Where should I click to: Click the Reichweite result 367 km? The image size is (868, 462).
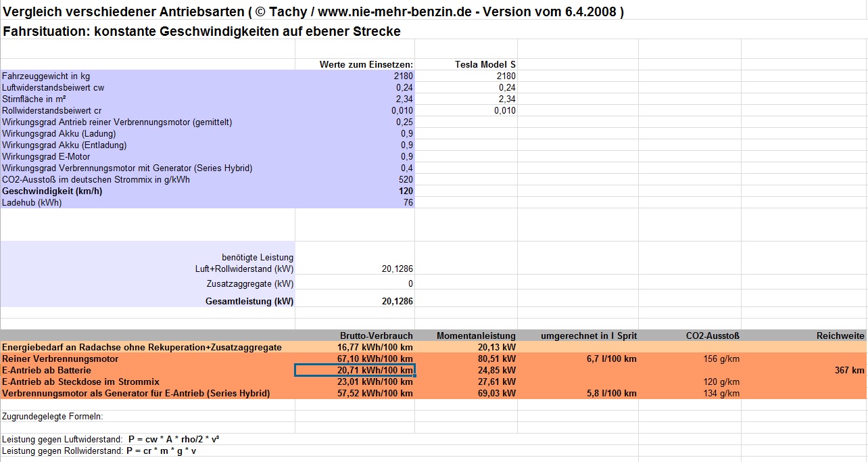[x=848, y=370]
